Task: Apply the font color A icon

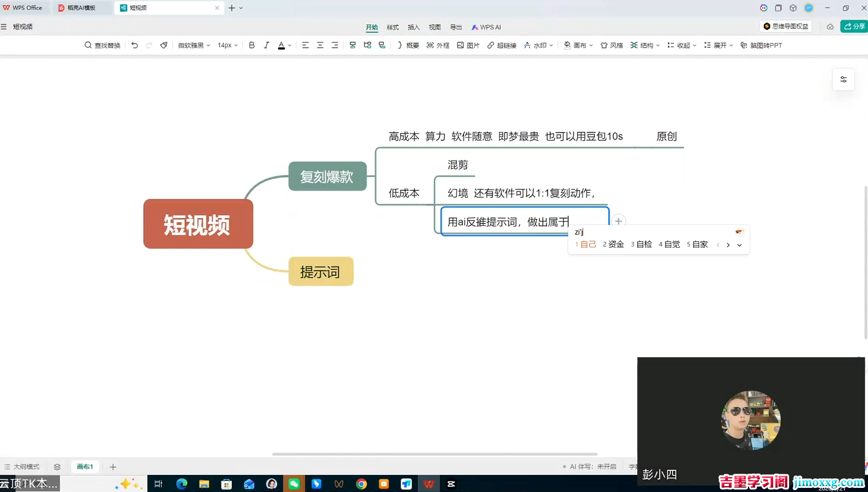Action: [x=281, y=45]
